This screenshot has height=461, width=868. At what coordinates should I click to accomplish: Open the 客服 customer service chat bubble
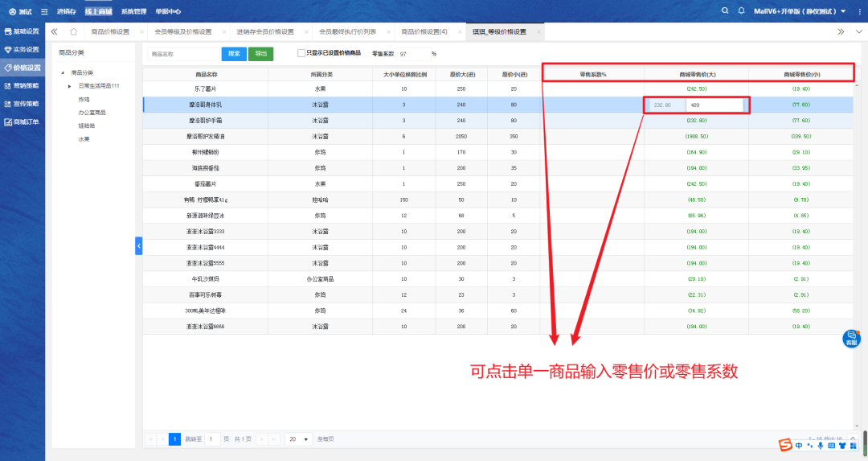[x=851, y=339]
